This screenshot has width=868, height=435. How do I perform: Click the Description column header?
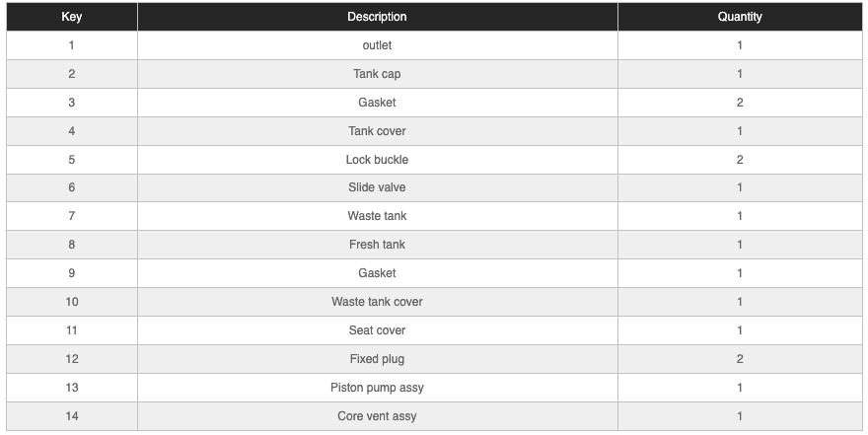(x=377, y=17)
